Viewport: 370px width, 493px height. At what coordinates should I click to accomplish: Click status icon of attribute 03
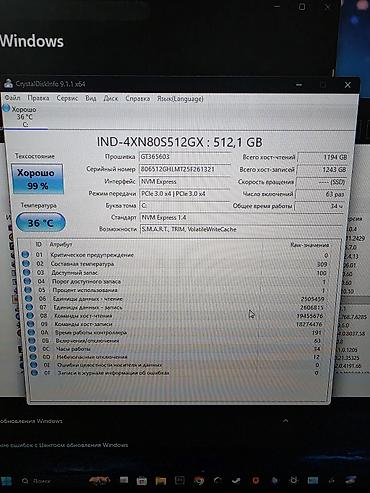pos(26,272)
